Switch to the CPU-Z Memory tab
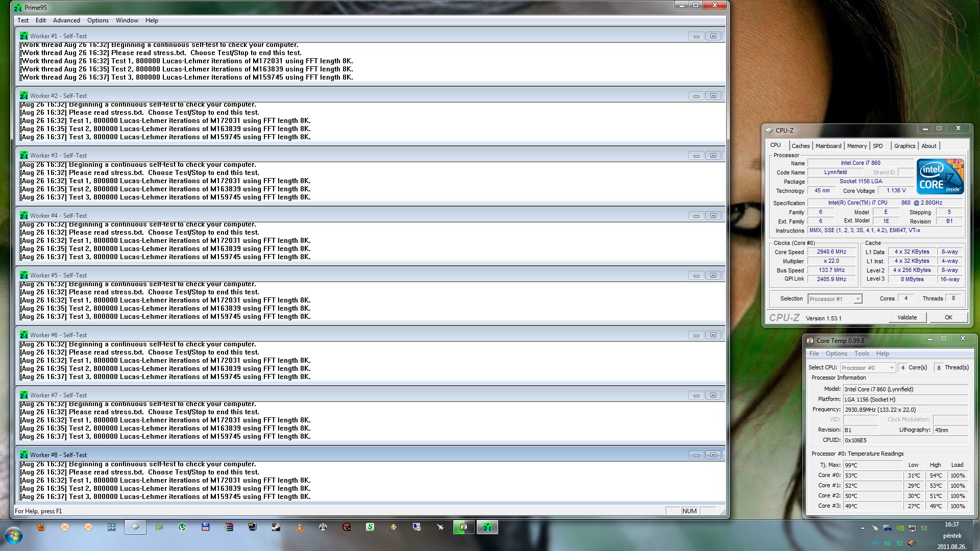Image resolution: width=980 pixels, height=551 pixels. pos(857,146)
